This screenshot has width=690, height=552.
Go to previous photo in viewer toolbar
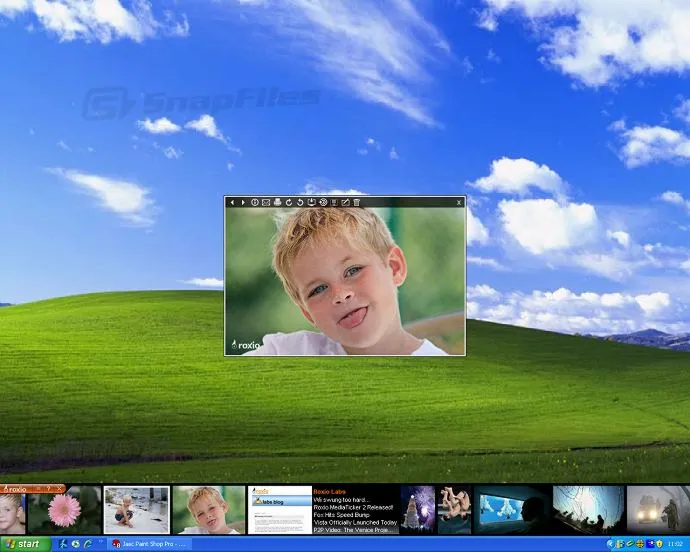point(232,202)
